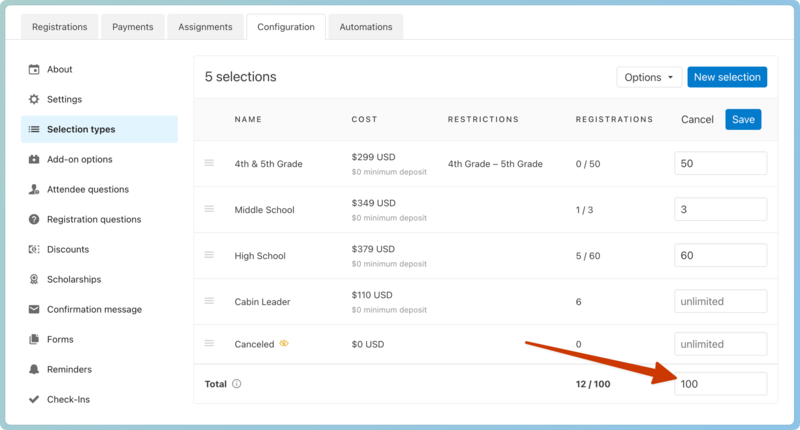
Task: Click the Cabin Leader unlimited capacity field
Action: tap(720, 301)
